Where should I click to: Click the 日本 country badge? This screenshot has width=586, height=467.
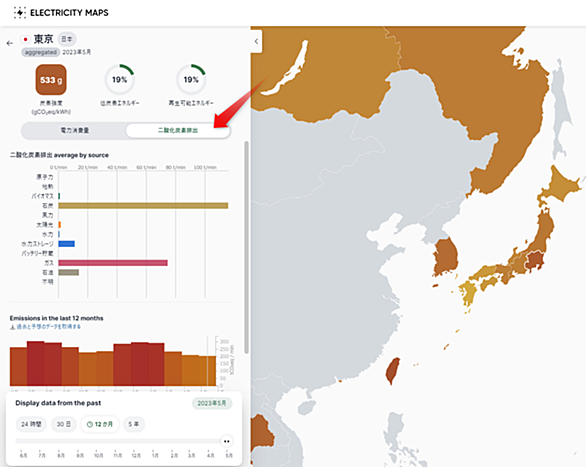(67, 39)
